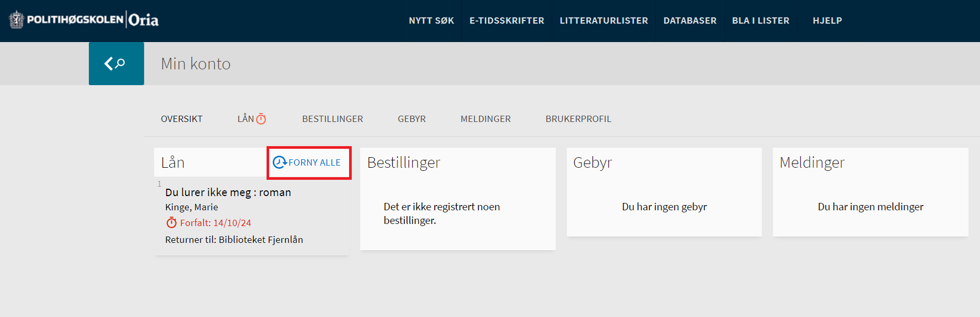Switch to the Oversikt tab

[182, 119]
